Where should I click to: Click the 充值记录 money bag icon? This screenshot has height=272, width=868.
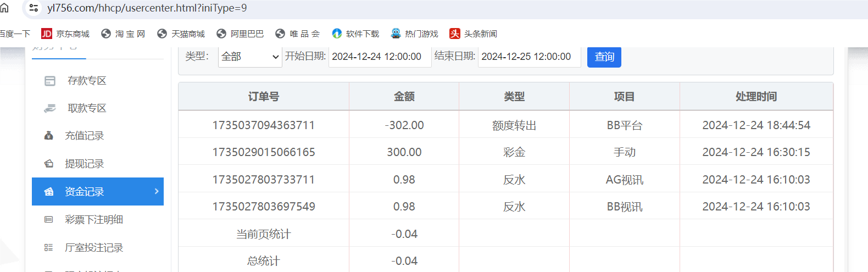point(49,136)
